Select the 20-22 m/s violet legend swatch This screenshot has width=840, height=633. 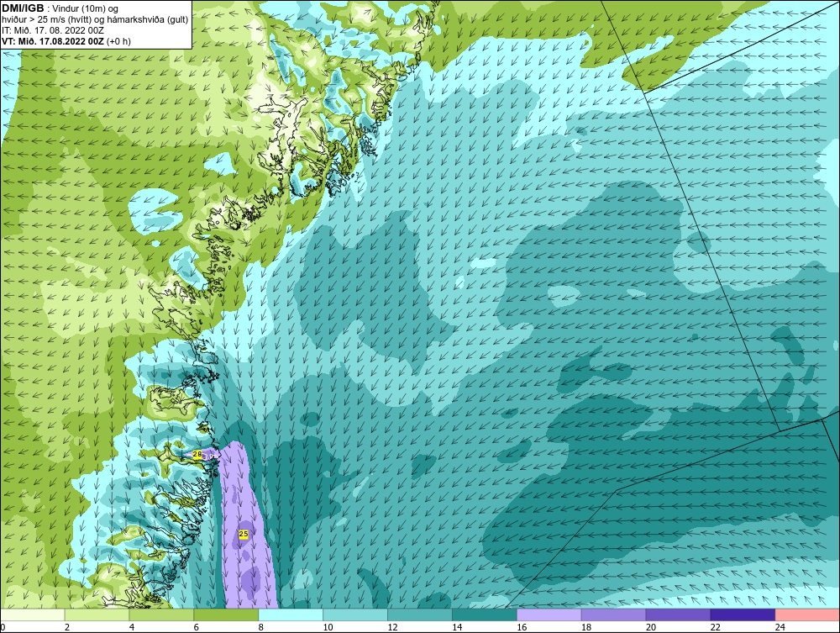click(x=678, y=615)
